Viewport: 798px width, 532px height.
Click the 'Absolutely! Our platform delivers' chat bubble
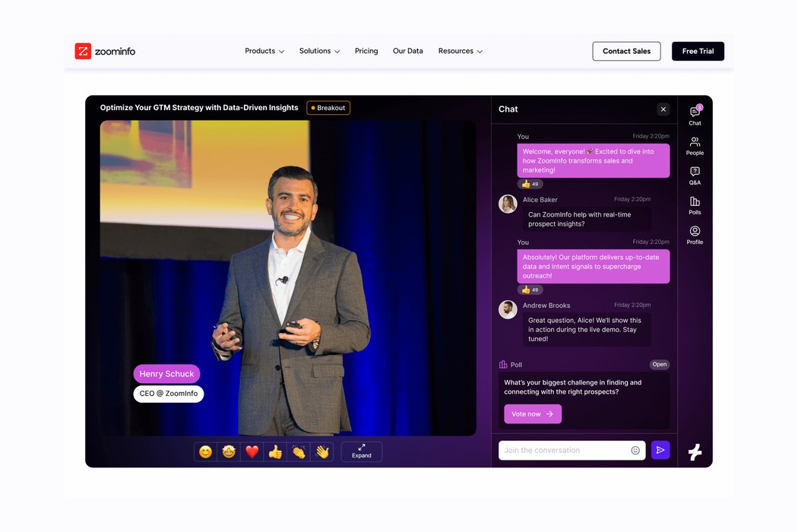tap(594, 266)
